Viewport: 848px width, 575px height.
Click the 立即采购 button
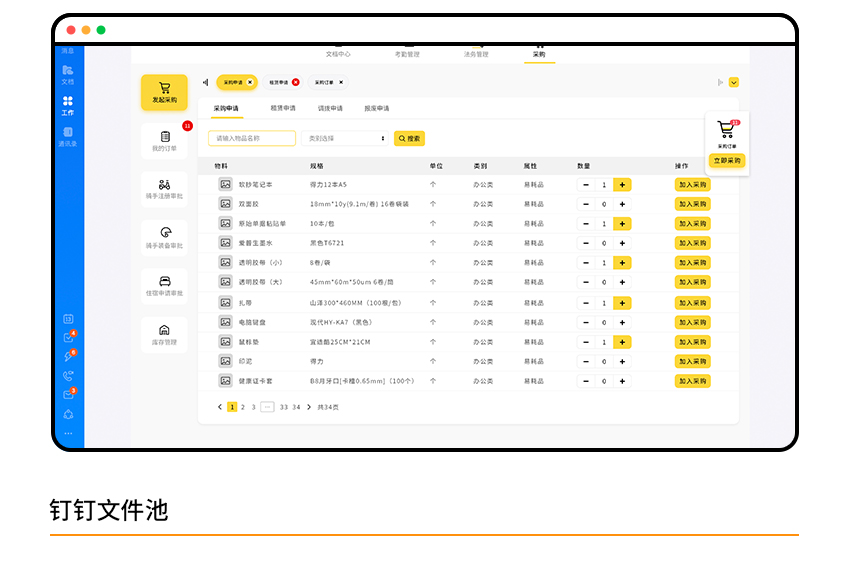[x=727, y=160]
